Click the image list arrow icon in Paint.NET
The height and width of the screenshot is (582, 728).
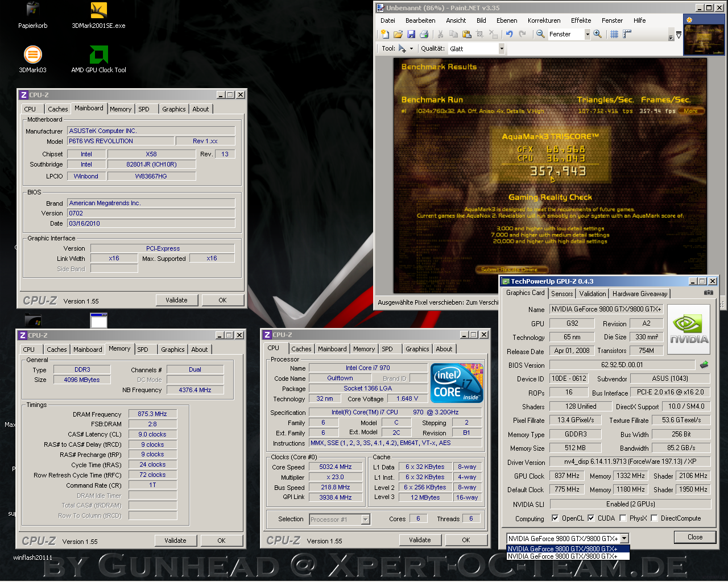(679, 34)
